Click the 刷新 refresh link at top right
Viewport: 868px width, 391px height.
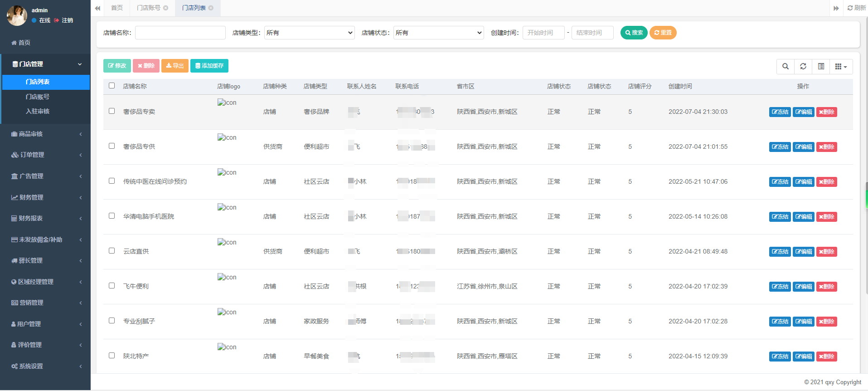tap(857, 8)
